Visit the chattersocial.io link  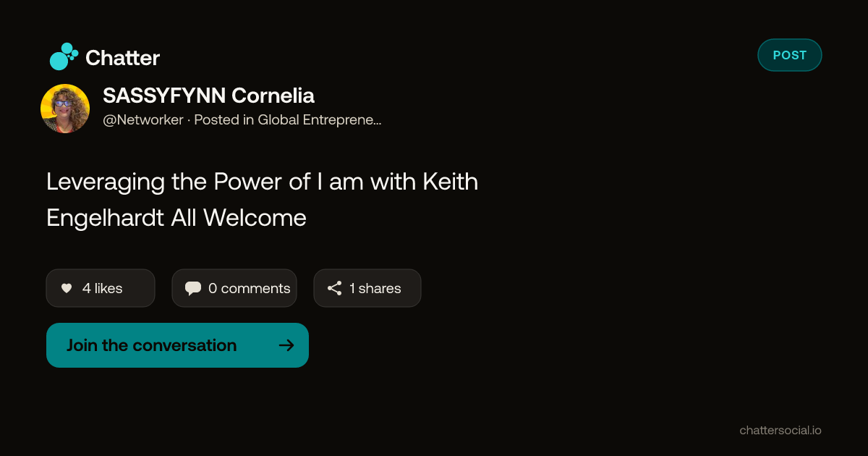point(780,430)
